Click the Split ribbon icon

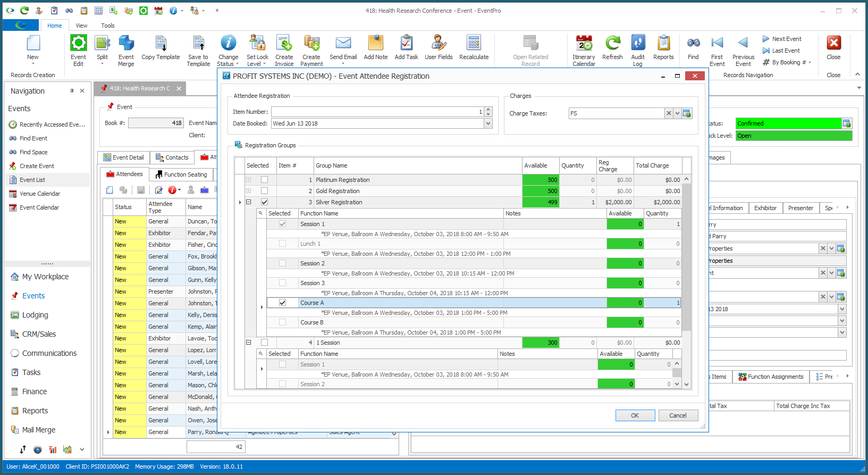point(102,44)
